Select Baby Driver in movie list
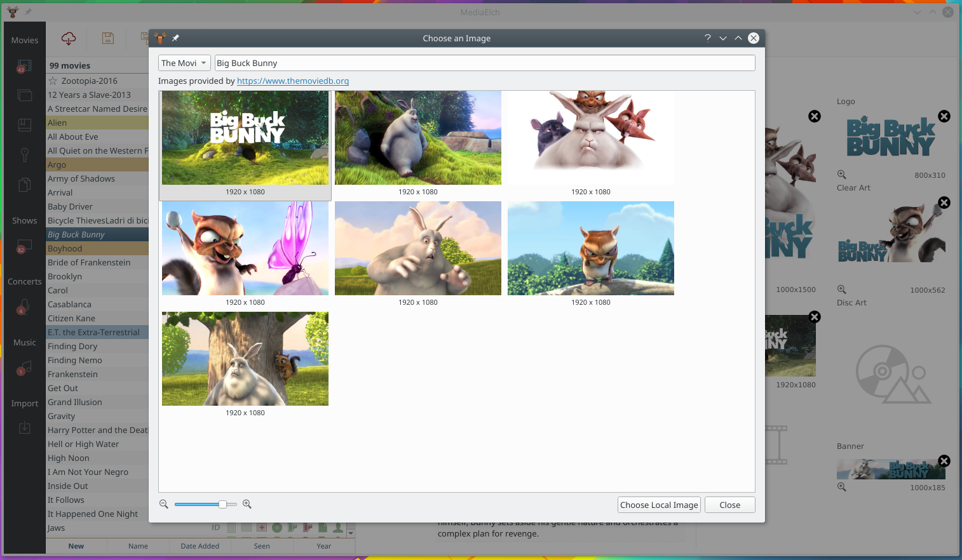 [x=97, y=207]
